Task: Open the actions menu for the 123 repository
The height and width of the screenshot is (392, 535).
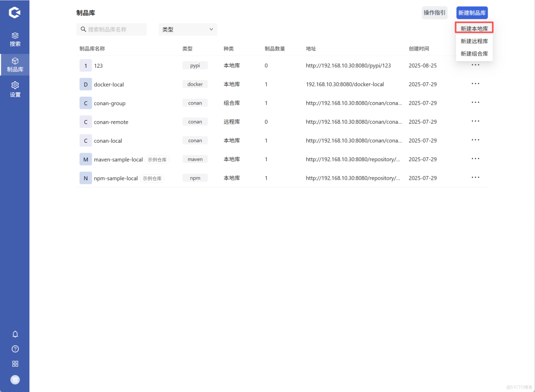Action: tap(475, 65)
